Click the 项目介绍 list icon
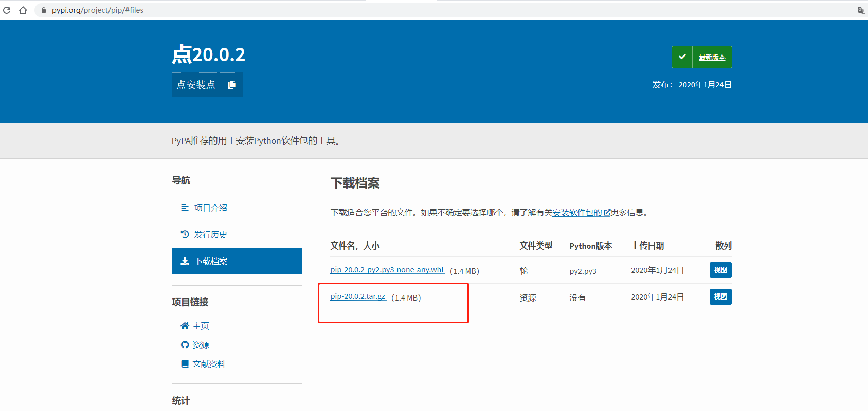868x411 pixels. [185, 208]
